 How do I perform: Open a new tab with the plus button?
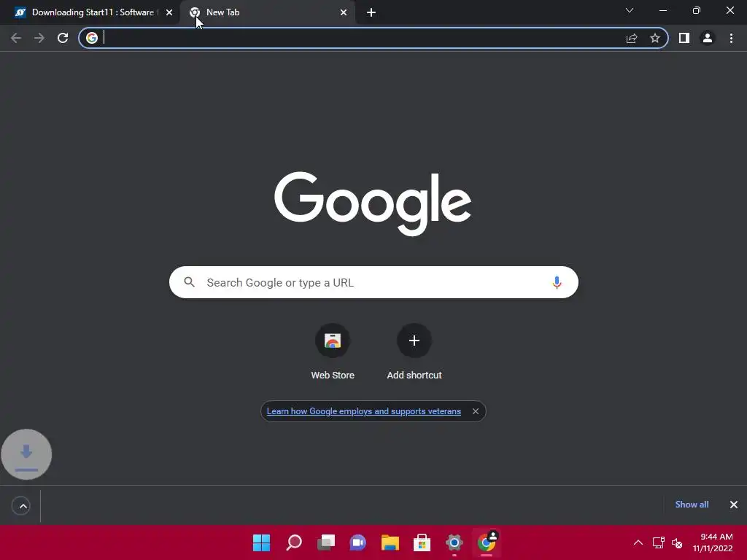coord(371,12)
